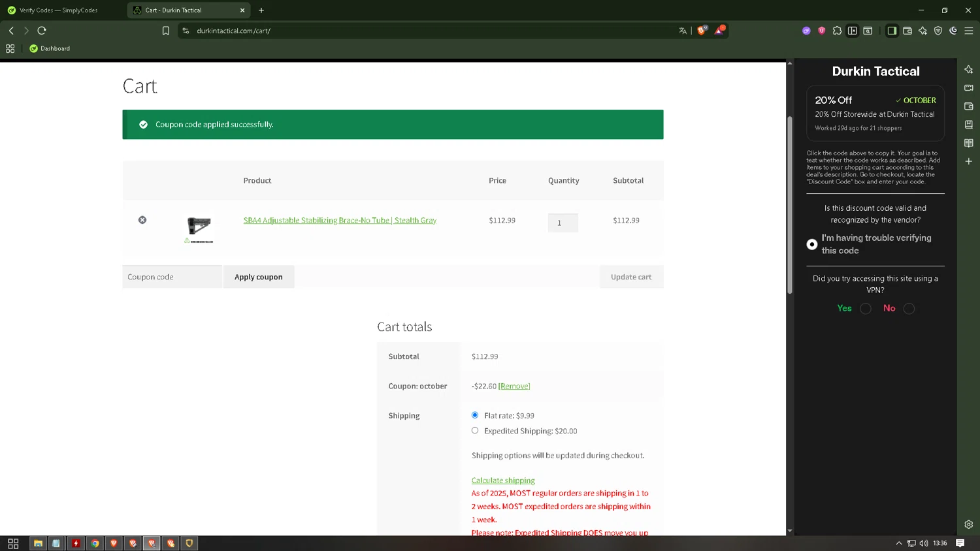Show hidden system tray icons
Image resolution: width=980 pixels, height=551 pixels.
click(x=899, y=543)
